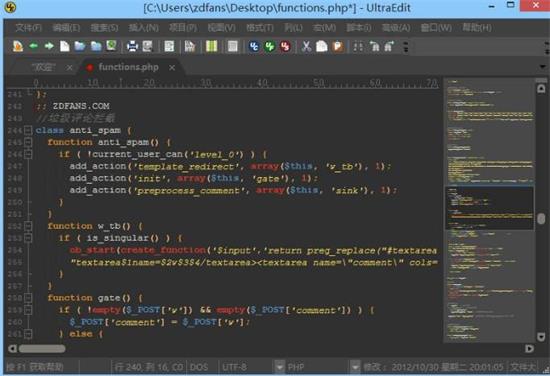Viewport: 550px width, 376px height.
Task: Click the green column mode toolbar icon
Action: (212, 46)
